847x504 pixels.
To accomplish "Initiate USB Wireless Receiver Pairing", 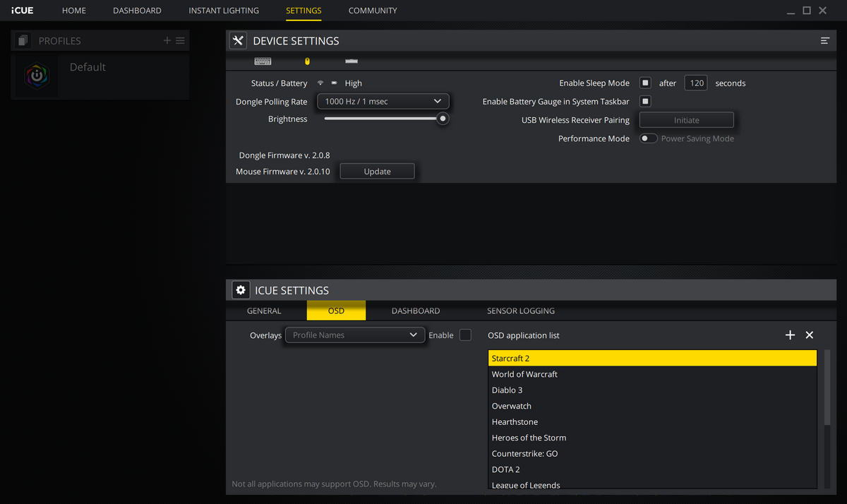I will coord(686,120).
